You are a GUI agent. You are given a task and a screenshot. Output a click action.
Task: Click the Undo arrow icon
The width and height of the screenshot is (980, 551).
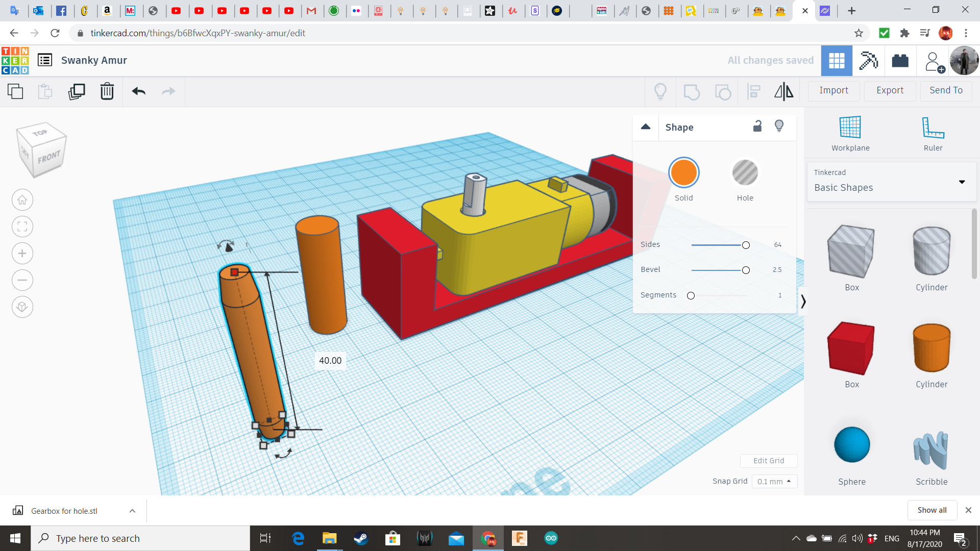click(x=138, y=92)
